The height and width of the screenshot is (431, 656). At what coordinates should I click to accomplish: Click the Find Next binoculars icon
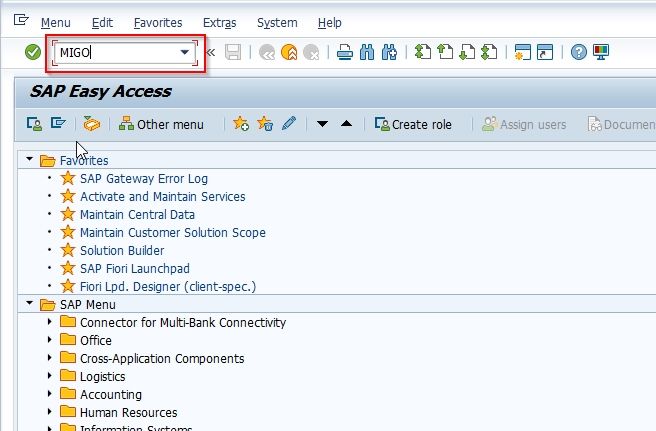390,52
